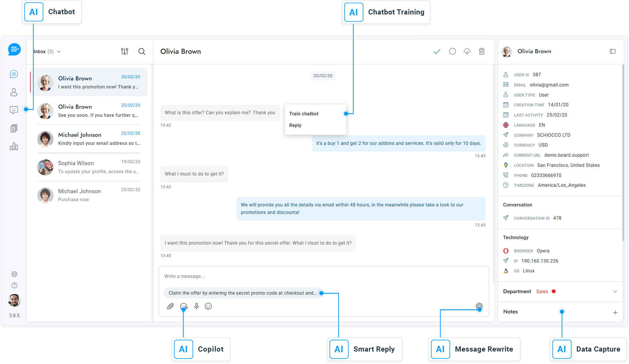The height and width of the screenshot is (364, 629).
Task: Record a voice message with the microphone
Action: pos(196,306)
